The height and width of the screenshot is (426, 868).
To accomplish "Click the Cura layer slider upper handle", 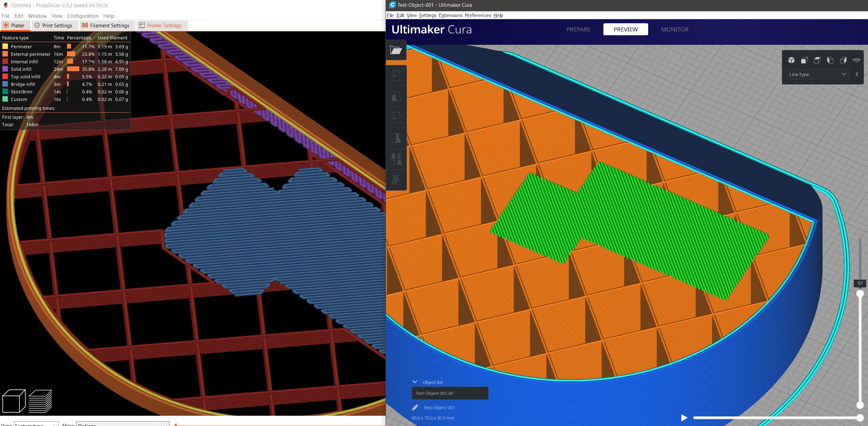I will click(860, 294).
